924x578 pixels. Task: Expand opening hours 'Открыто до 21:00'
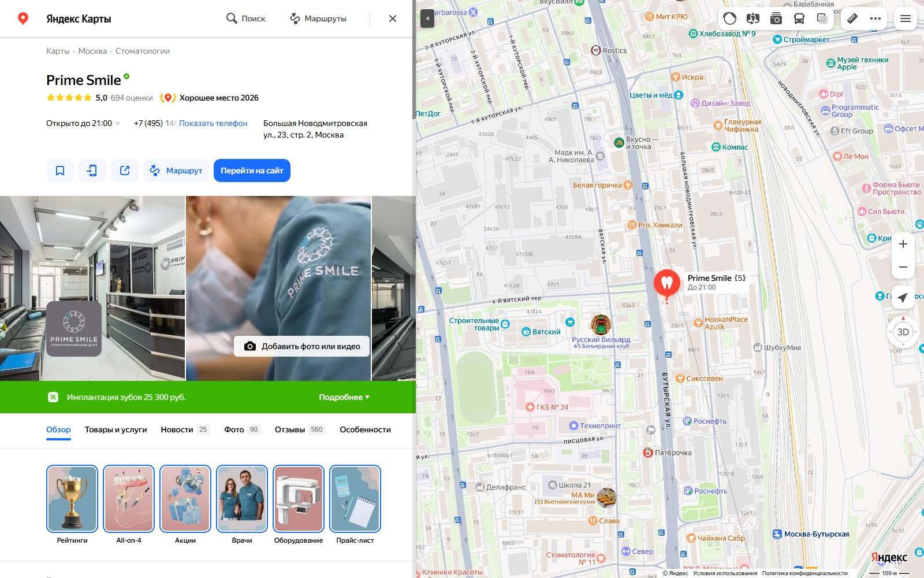coord(83,123)
